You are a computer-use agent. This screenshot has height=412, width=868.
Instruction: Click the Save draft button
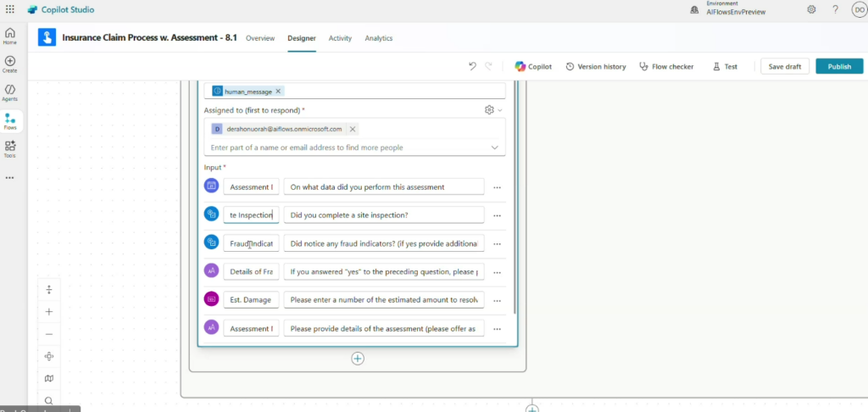tap(784, 66)
